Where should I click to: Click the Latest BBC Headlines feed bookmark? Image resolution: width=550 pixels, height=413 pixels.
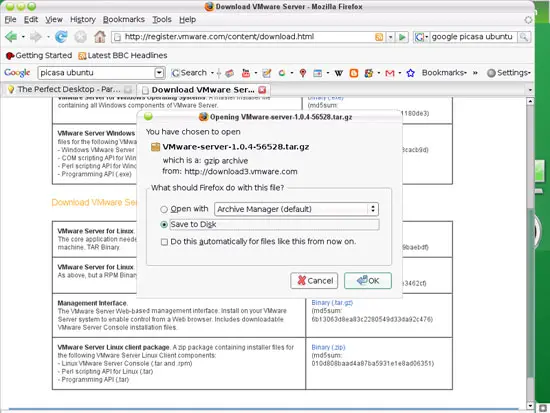pos(123,55)
